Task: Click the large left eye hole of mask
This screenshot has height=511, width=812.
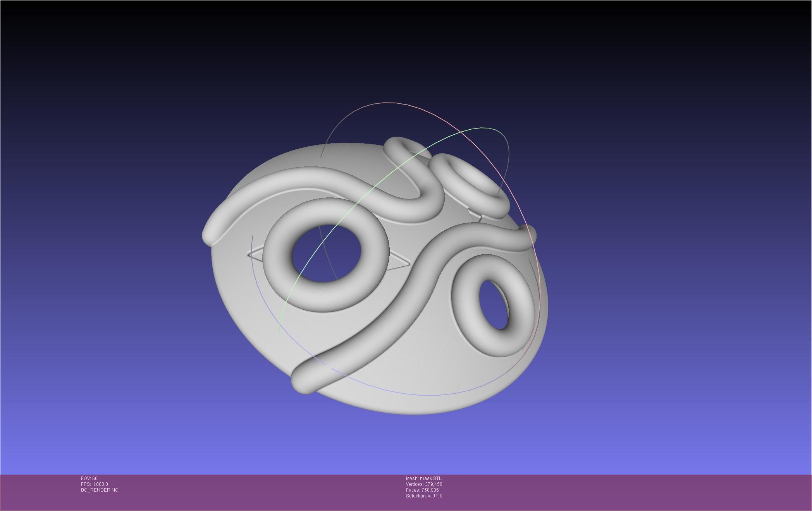Action: pyautogui.click(x=326, y=254)
